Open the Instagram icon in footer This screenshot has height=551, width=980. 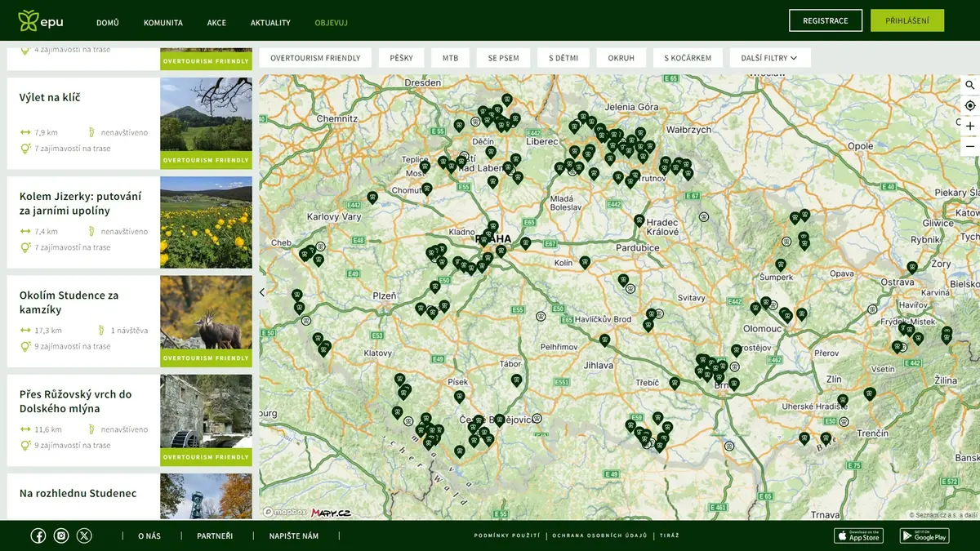(61, 535)
